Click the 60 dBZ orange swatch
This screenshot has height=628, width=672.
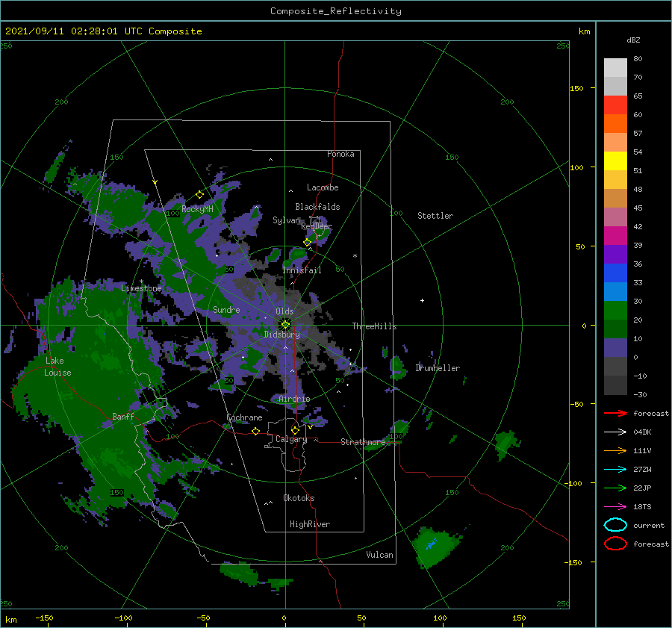(615, 123)
